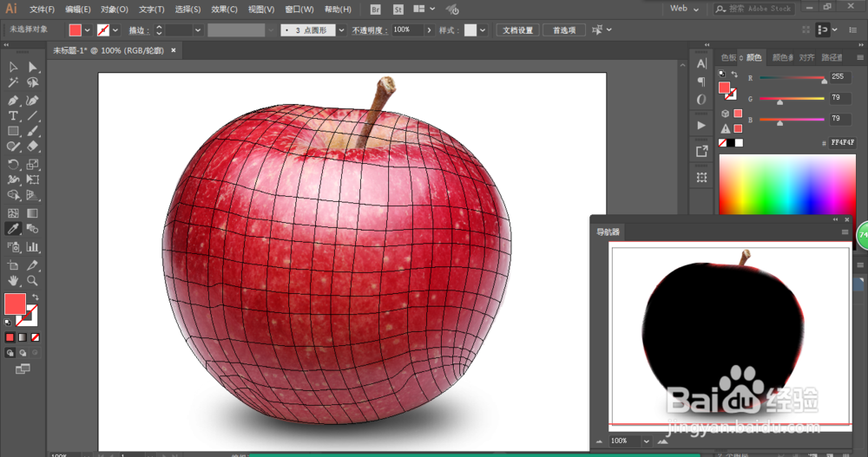Pick the Free Transform tool

(x=33, y=180)
